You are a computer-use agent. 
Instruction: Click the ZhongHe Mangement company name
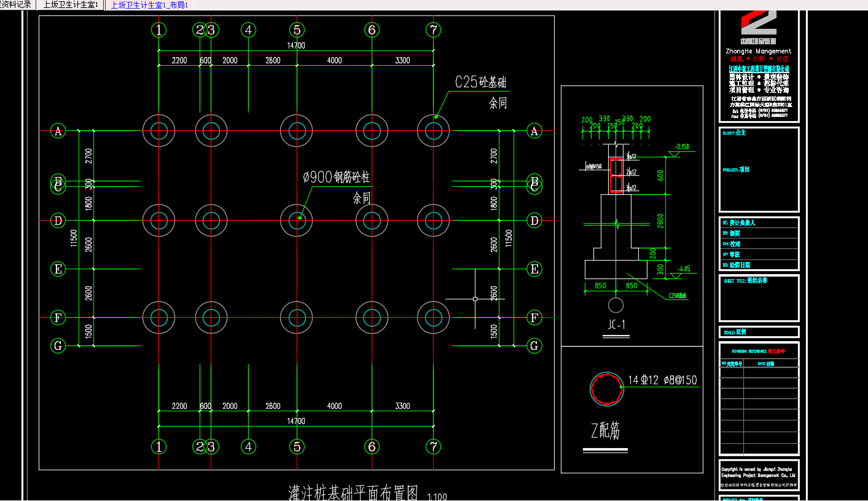(758, 51)
